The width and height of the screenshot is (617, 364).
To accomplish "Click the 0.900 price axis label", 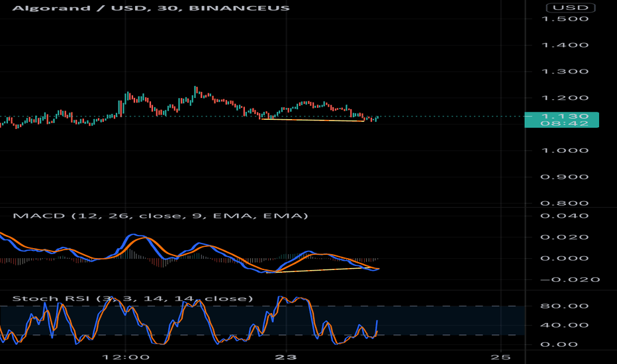I will pyautogui.click(x=565, y=177).
